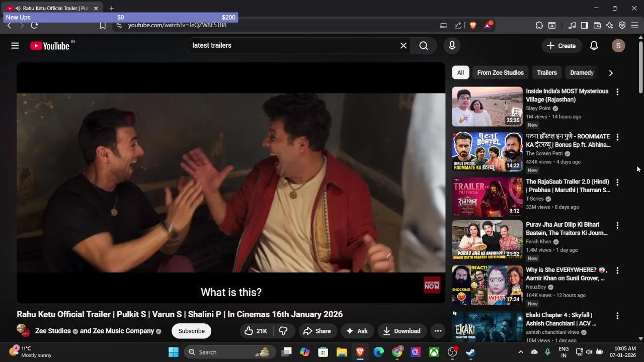644x362 pixels.
Task: Open the Zee Studios channel avatar
Action: [x=23, y=331]
